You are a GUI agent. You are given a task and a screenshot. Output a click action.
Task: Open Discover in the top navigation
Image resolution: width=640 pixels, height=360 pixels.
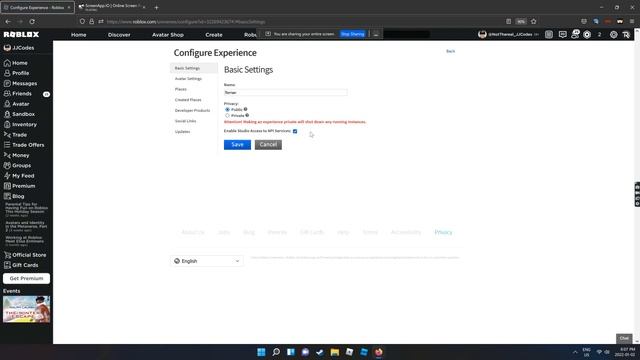[119, 35]
